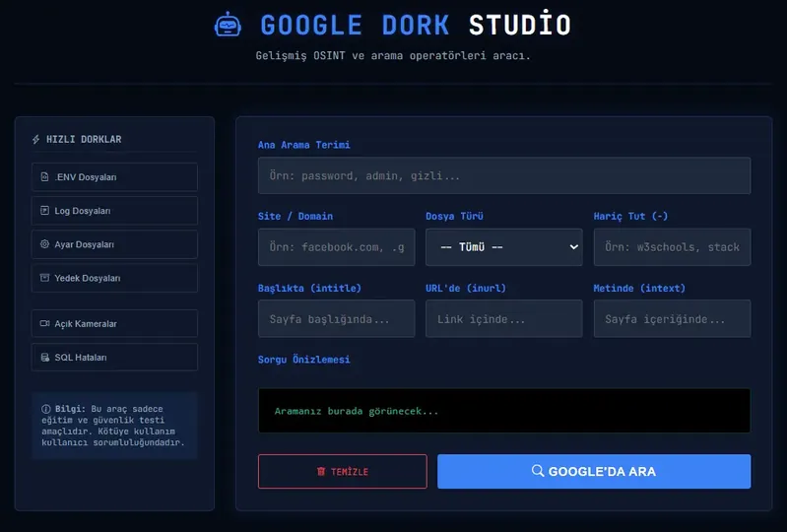This screenshot has width=787, height=532.
Task: Click the log icon on Log Dosyaları
Action: coord(44,210)
